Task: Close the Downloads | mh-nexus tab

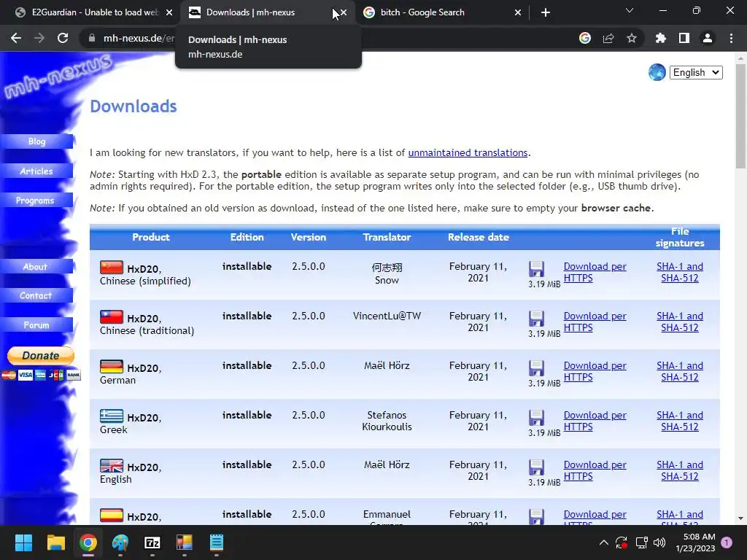Action: (x=344, y=12)
